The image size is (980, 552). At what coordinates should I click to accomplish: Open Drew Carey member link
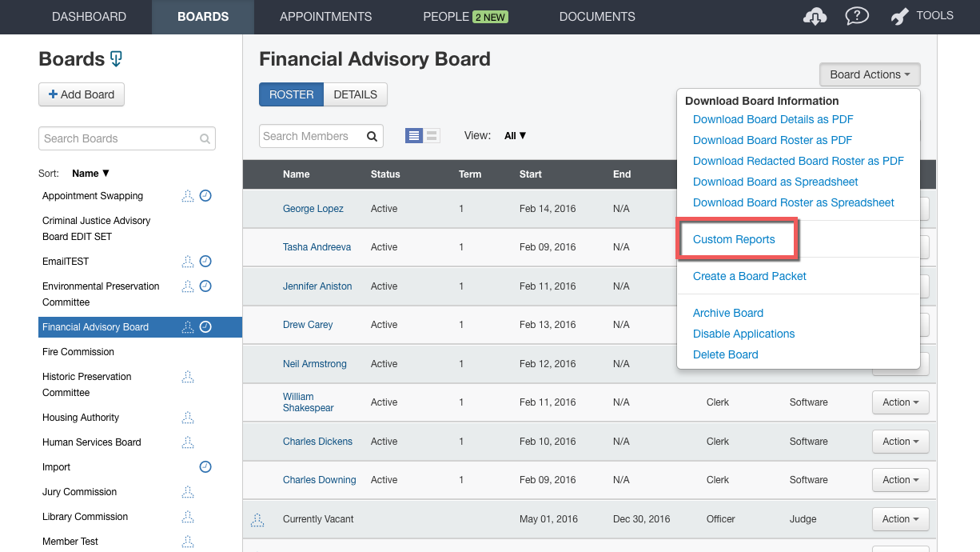click(308, 325)
